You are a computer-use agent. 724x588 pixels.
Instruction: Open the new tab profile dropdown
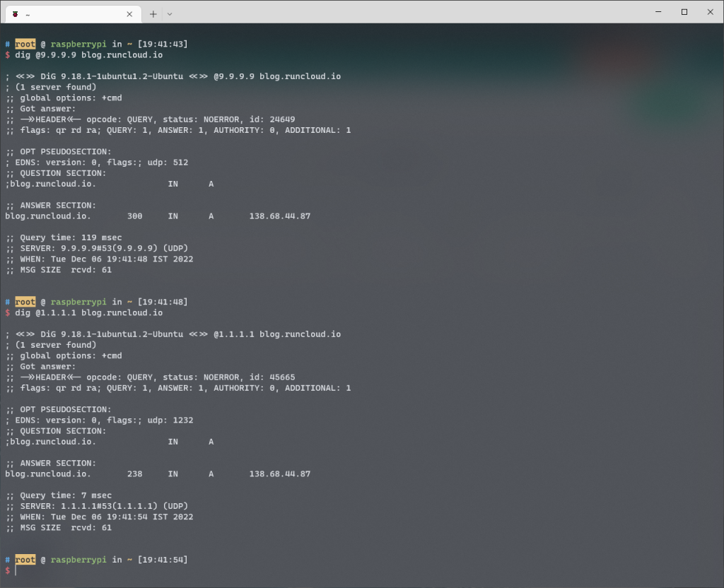170,14
